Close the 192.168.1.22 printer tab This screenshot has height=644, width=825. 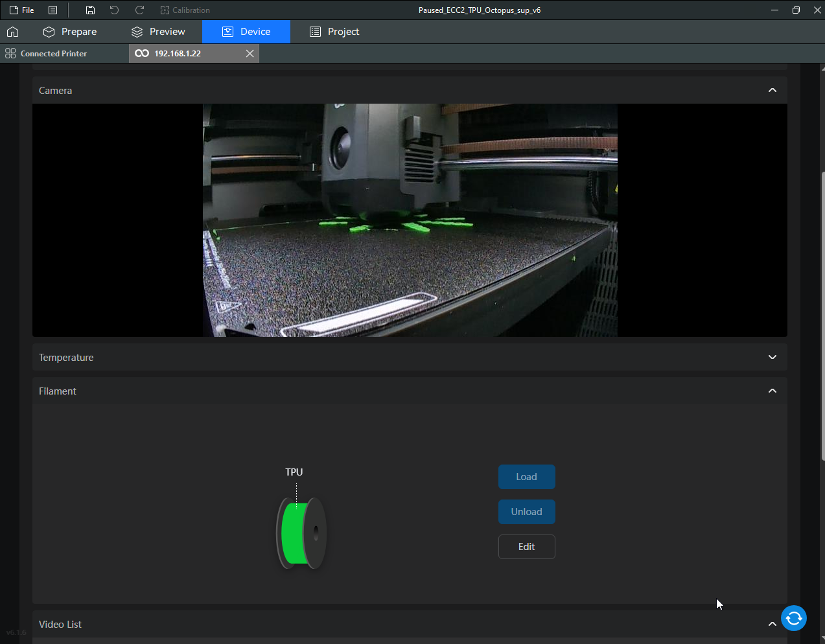[x=250, y=54]
